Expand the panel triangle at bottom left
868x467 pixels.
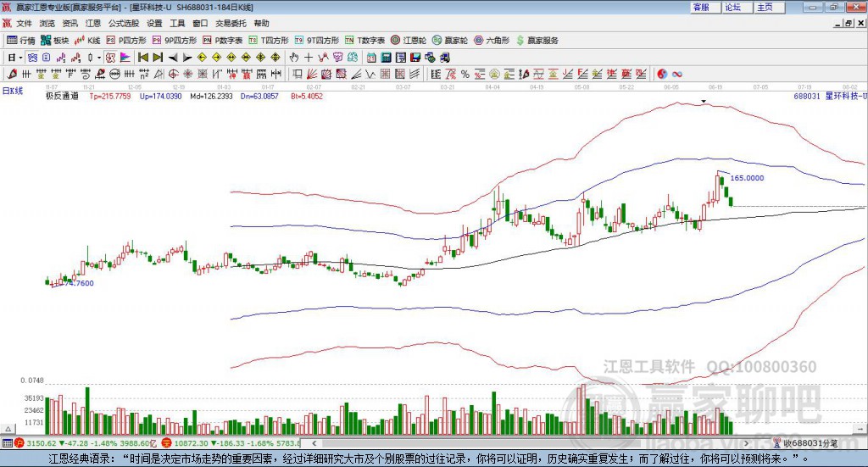[8, 430]
